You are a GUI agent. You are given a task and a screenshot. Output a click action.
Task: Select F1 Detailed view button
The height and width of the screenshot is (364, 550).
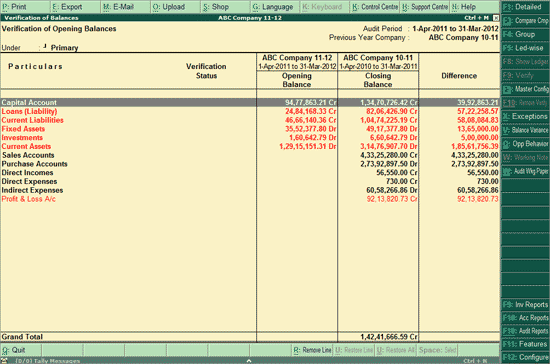coord(525,7)
